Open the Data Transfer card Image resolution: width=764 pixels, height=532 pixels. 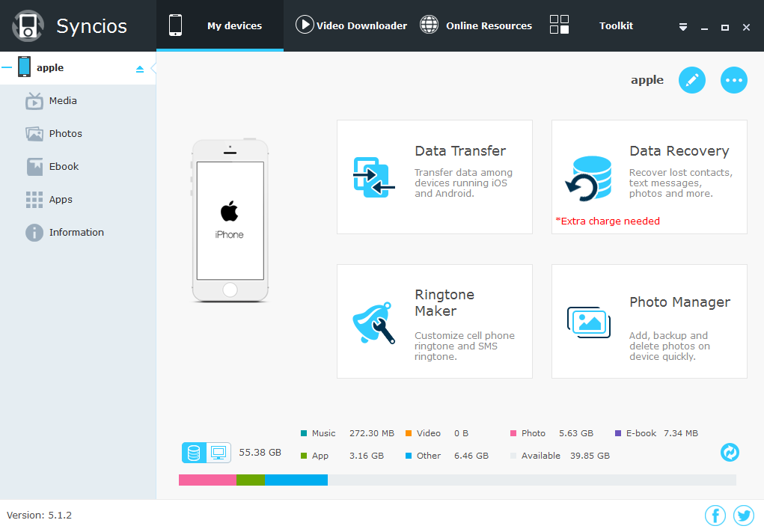point(435,177)
